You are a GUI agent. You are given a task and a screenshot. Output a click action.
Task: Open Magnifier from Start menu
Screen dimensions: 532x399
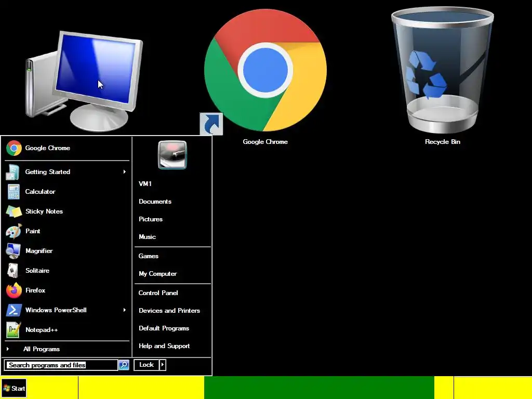(x=67, y=251)
